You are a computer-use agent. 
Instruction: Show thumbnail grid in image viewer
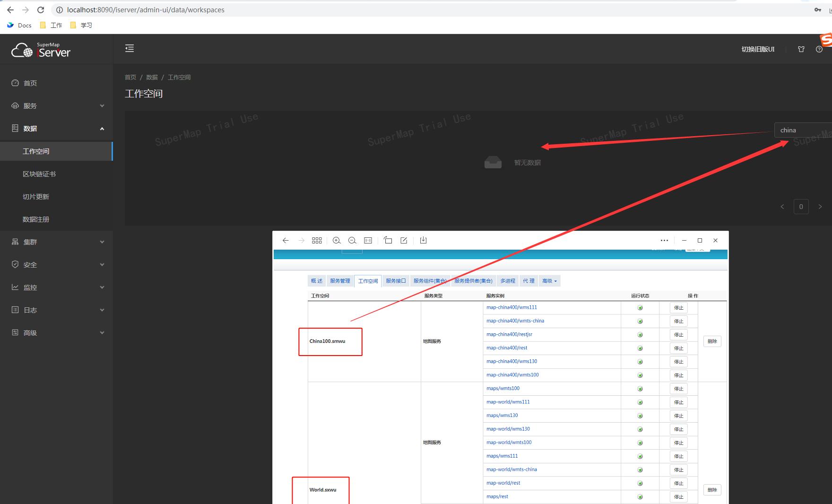[x=317, y=240]
